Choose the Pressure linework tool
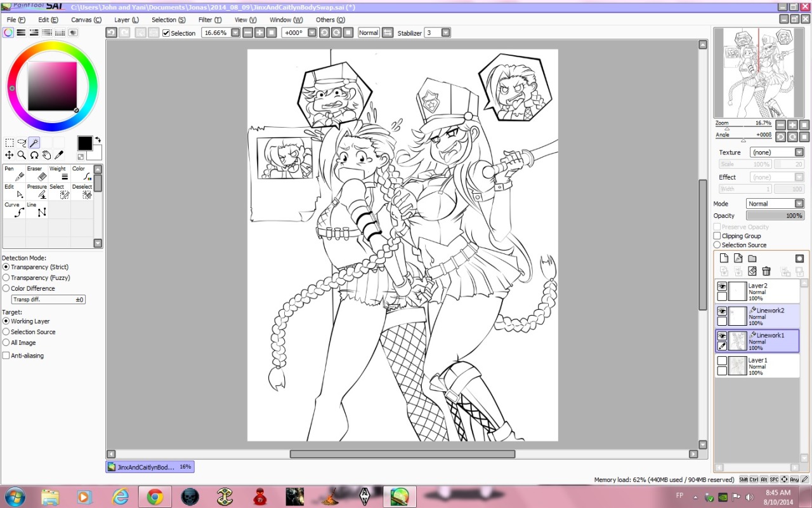The image size is (812, 508). tap(37, 191)
